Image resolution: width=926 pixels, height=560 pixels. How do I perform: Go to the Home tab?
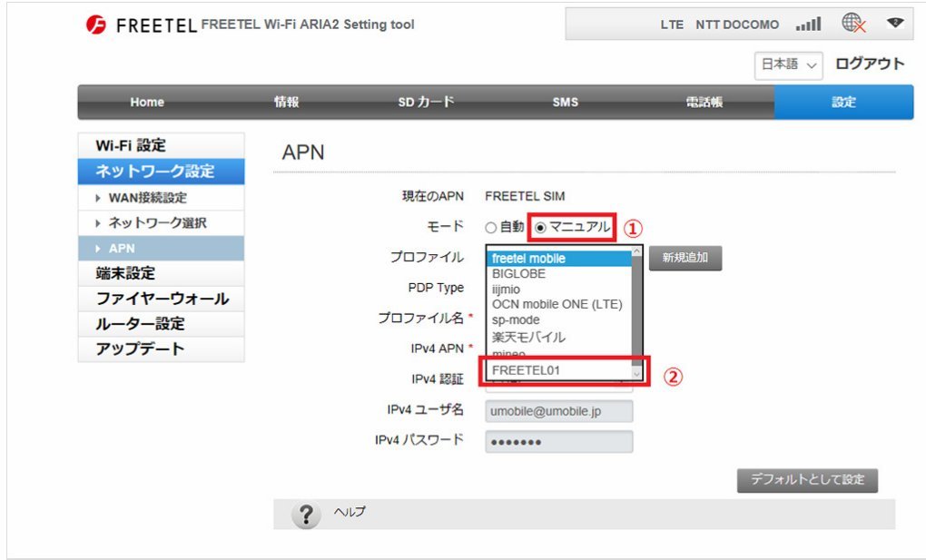pos(147,103)
